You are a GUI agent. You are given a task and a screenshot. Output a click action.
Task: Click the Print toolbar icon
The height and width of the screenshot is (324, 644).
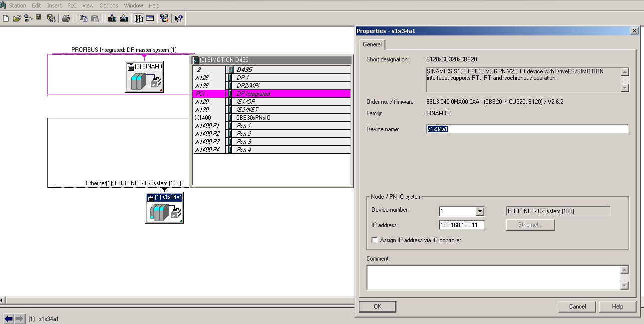65,18
